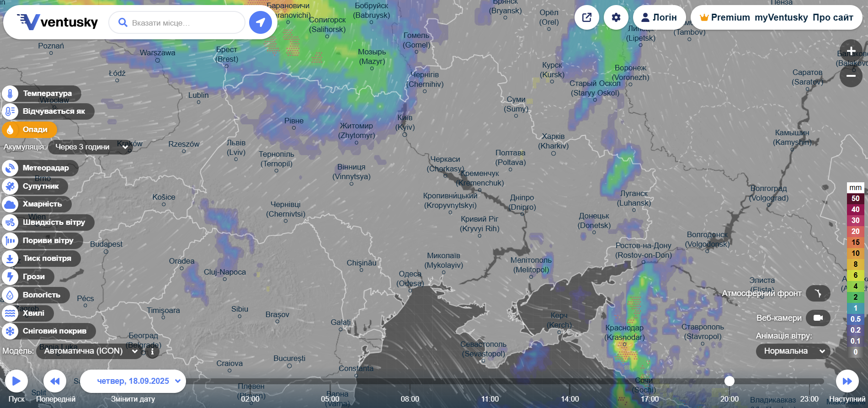The height and width of the screenshot is (408, 868).
Task: Zoom out the map with minus button
Action: [x=851, y=75]
